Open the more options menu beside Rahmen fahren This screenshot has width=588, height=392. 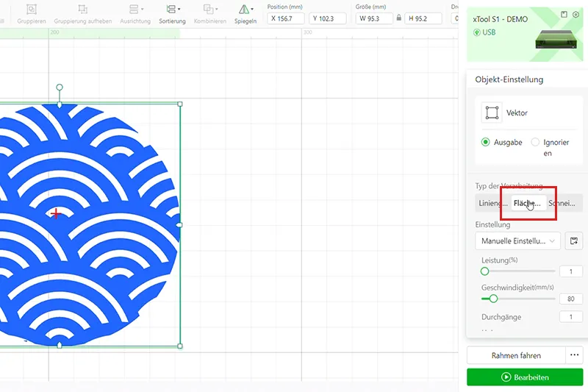click(x=574, y=355)
